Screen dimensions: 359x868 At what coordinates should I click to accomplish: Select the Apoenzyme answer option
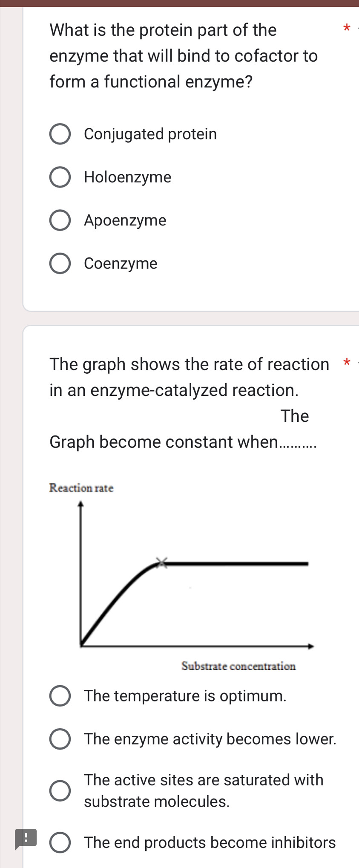pyautogui.click(x=60, y=220)
